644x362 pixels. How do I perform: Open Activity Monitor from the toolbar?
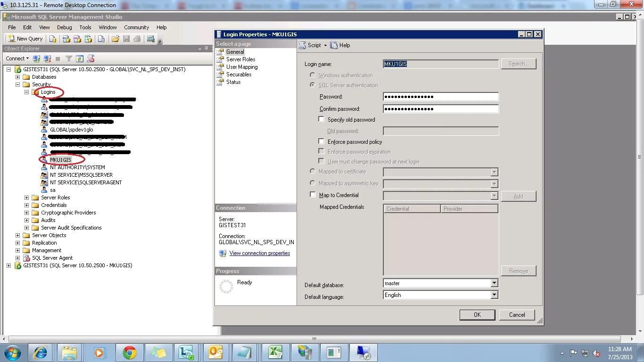(x=151, y=39)
